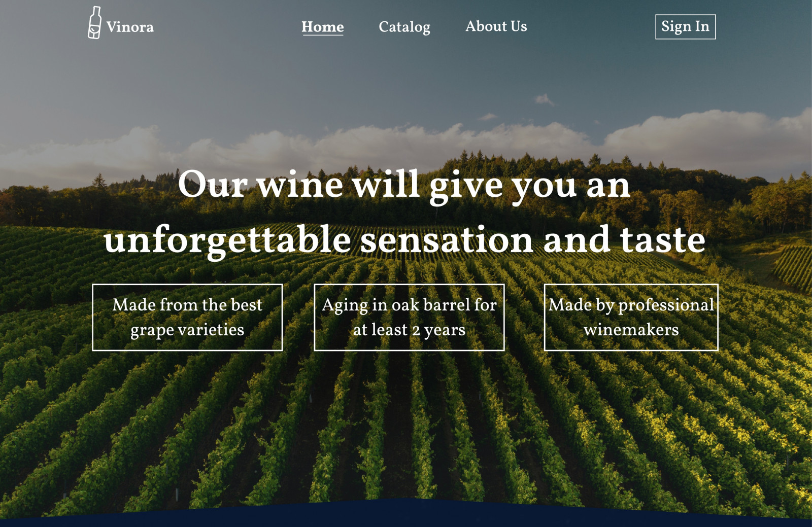Screen dimensions: 812x527
Task: Click the Vinora brand name text
Action: pos(130,27)
